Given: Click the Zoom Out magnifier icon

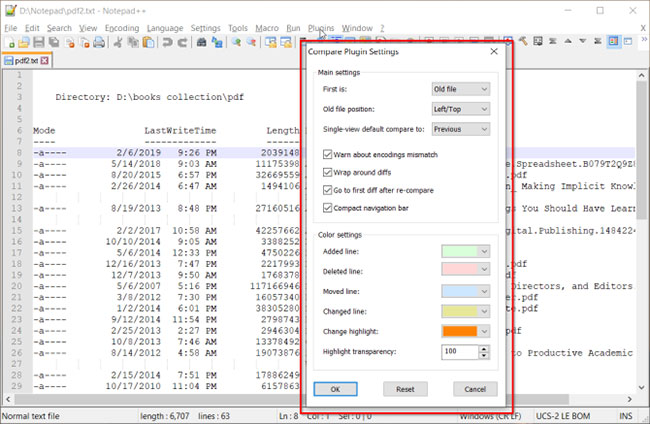Looking at the screenshot, I should 251,42.
